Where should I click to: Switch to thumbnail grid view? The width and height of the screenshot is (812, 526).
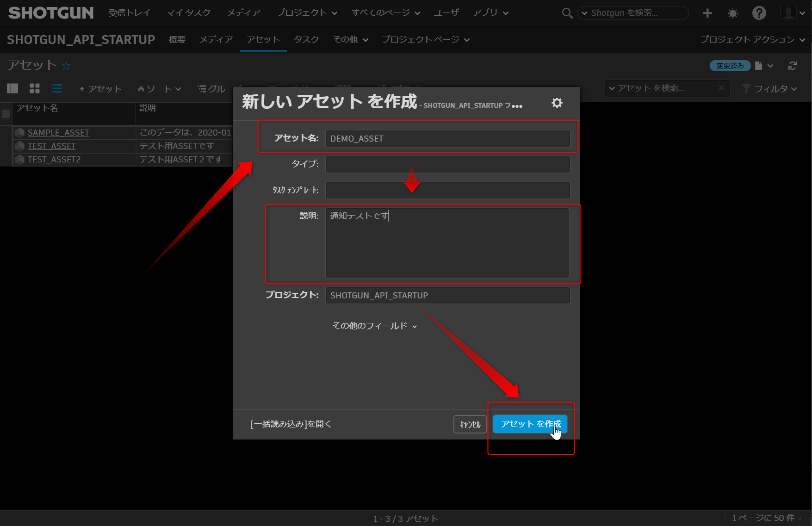click(x=35, y=88)
